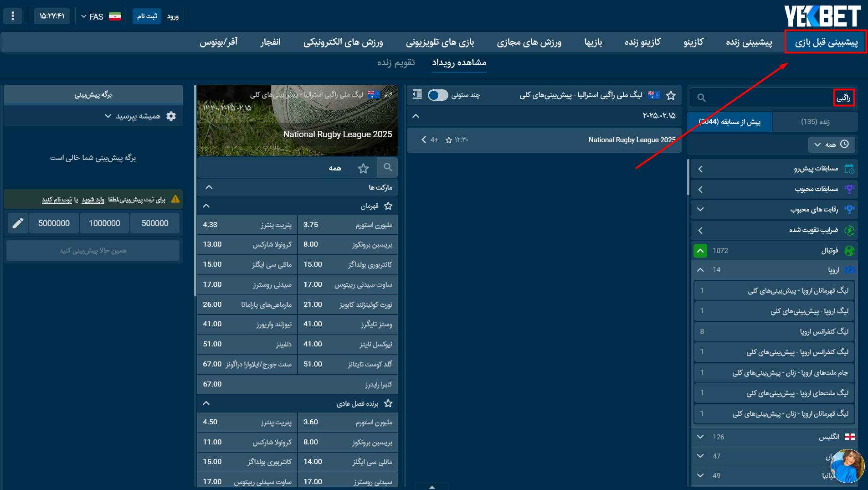This screenshot has height=490, width=868.
Task: Click the Iran flag language icon
Action: tap(115, 16)
